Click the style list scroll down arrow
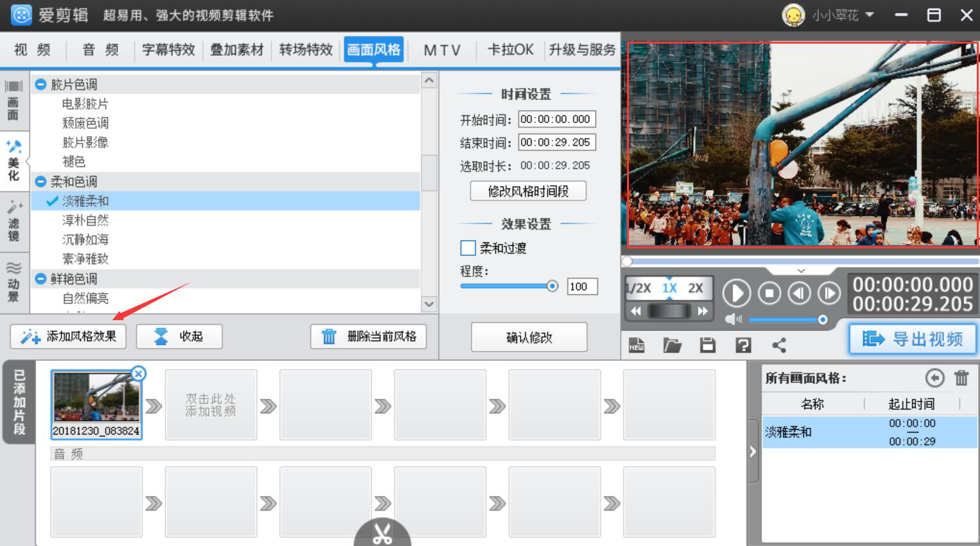 pyautogui.click(x=429, y=304)
